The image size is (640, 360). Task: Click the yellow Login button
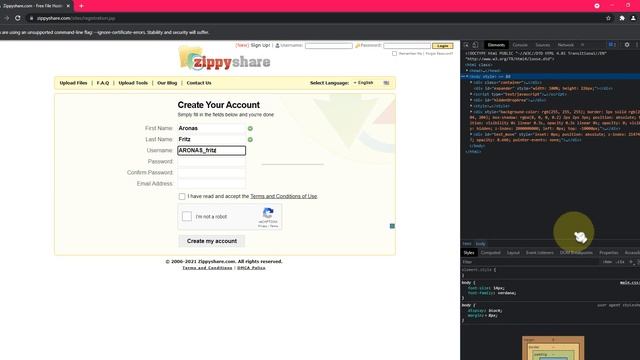click(443, 46)
